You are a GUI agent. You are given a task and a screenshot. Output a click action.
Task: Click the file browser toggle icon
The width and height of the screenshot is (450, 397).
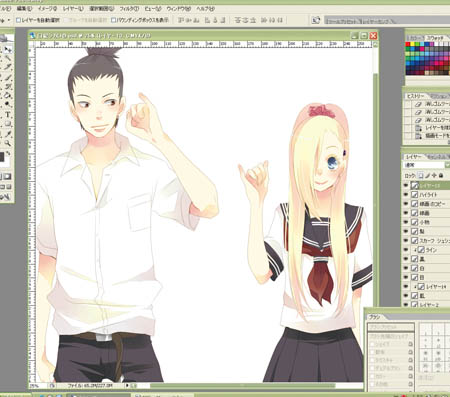(x=315, y=20)
